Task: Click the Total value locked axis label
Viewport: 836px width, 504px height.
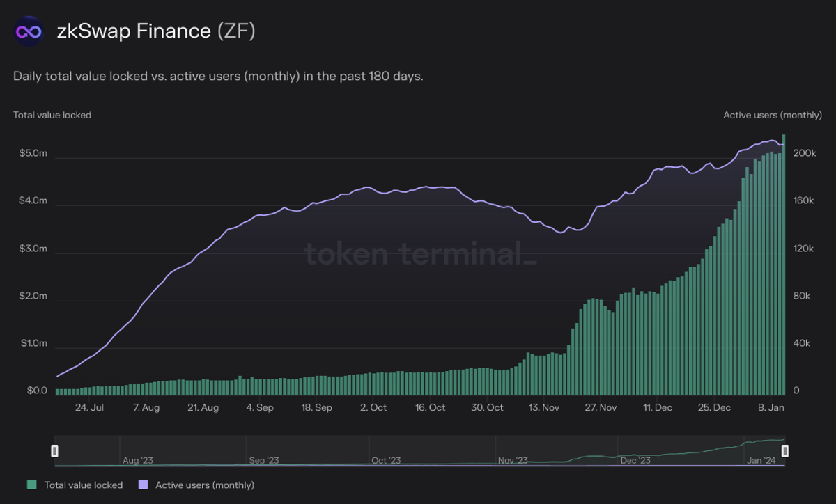Action: click(x=52, y=115)
